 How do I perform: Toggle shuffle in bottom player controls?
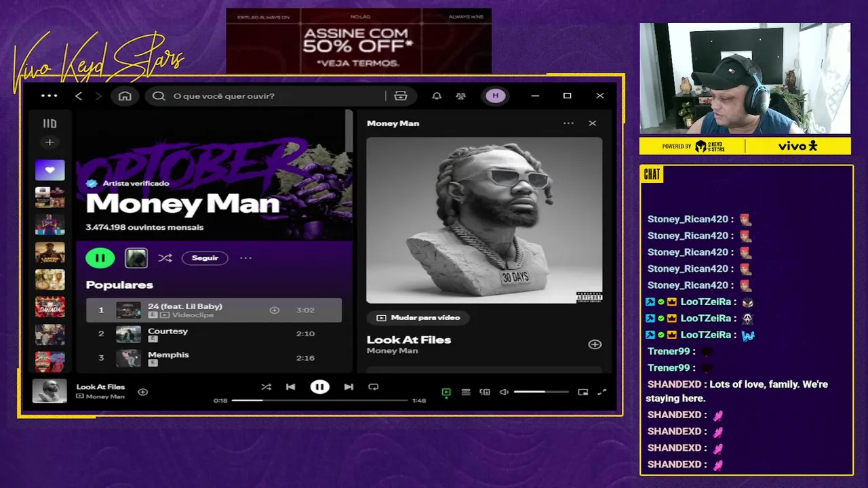click(x=266, y=387)
